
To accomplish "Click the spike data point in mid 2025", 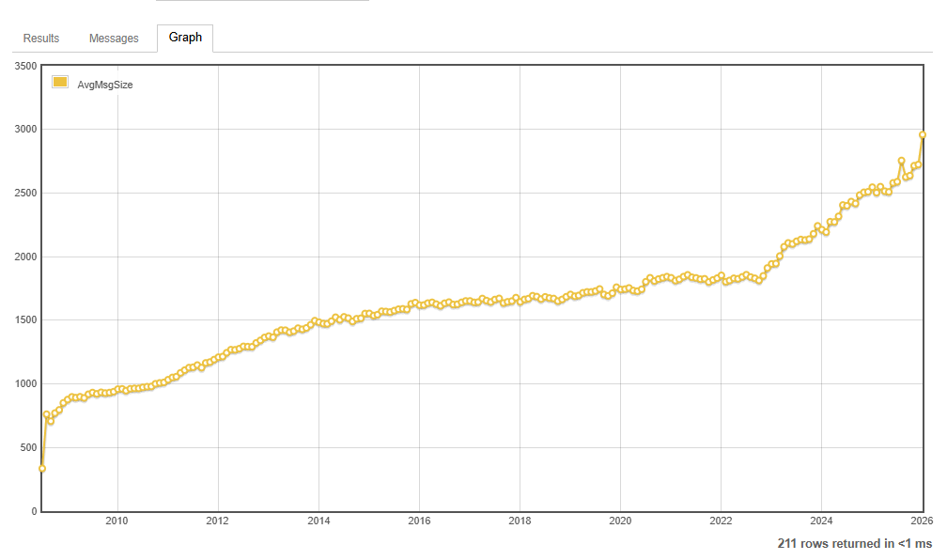I will pos(901,162).
